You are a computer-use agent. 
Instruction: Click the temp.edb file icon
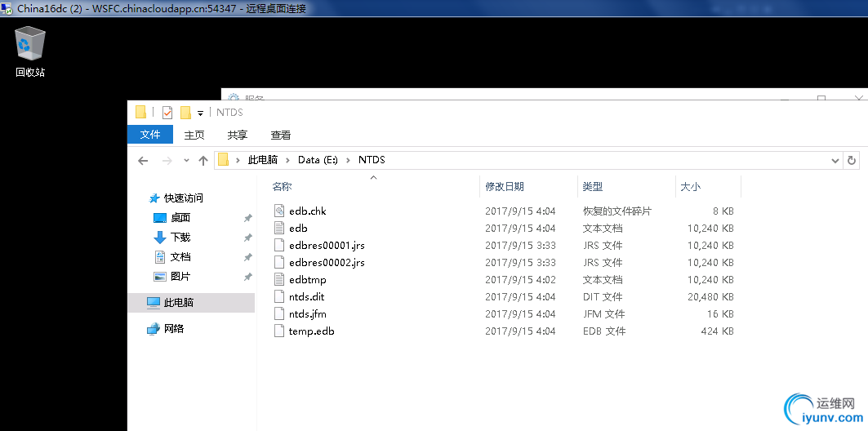[x=280, y=331]
